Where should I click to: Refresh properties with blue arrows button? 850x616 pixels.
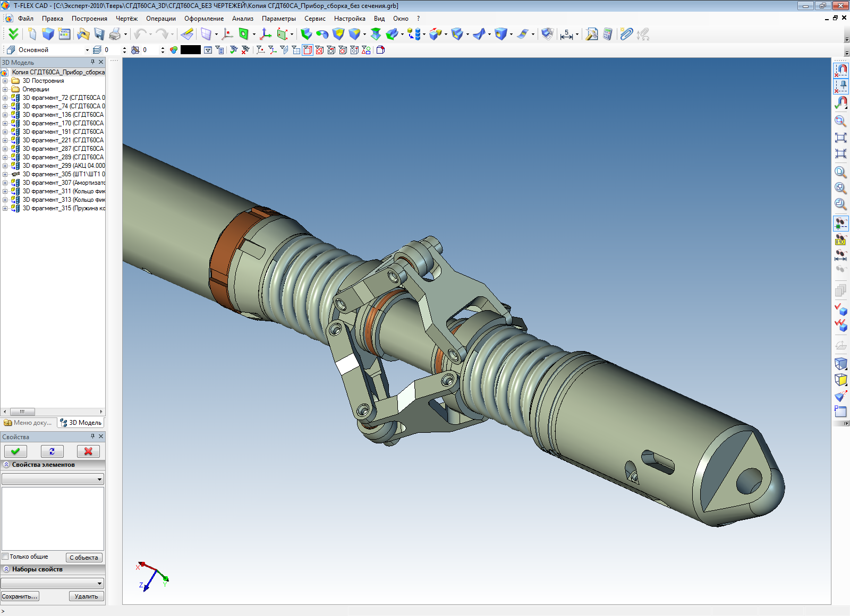pos(52,451)
